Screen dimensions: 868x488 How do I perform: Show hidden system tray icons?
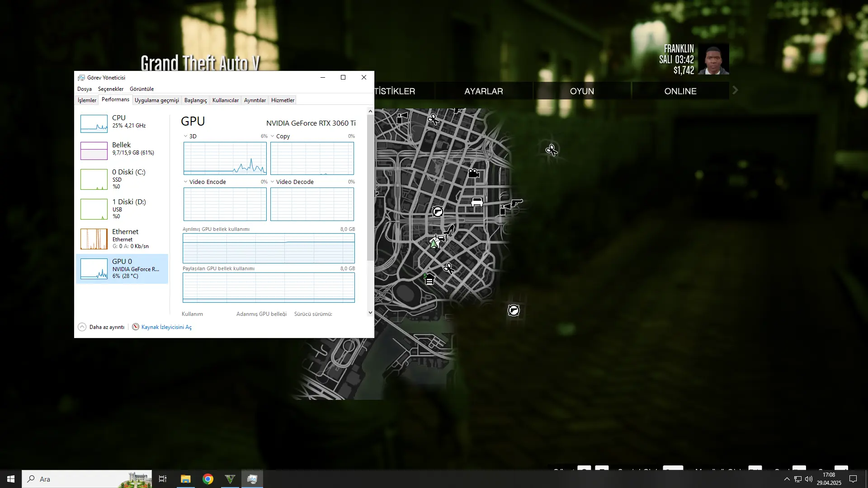tap(787, 479)
